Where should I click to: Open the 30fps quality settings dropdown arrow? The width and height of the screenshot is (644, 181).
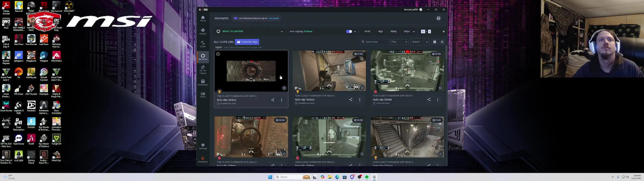pyautogui.click(x=414, y=32)
